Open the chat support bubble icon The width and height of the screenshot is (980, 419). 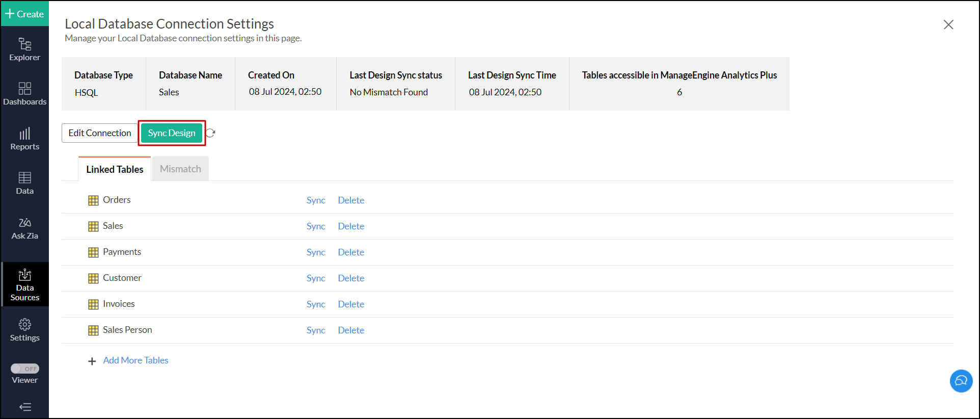(x=961, y=381)
